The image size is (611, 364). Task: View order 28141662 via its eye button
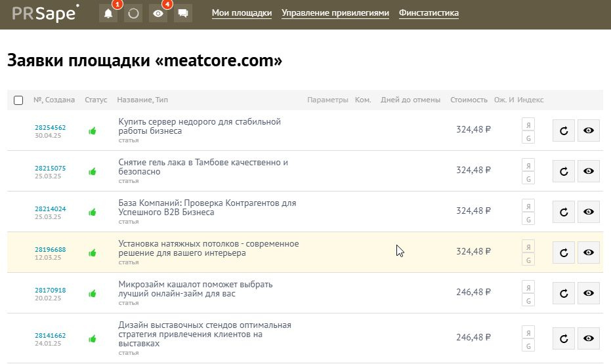click(x=589, y=338)
